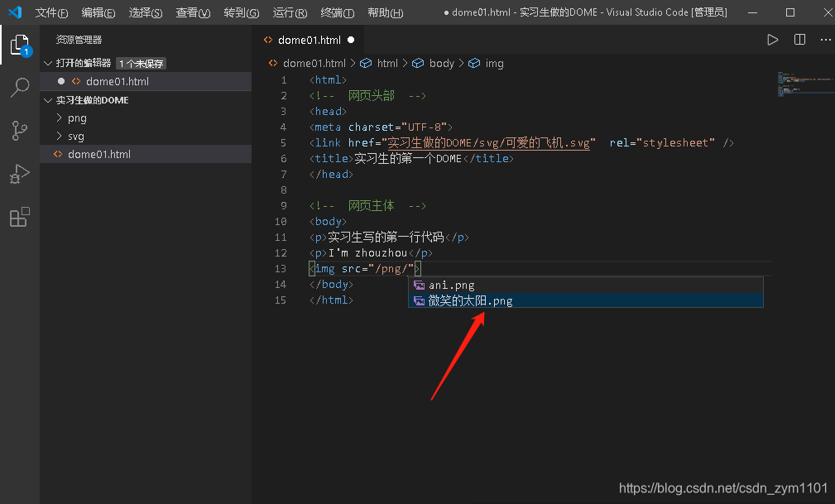Click line number 13 in the gutter
The height and width of the screenshot is (504, 835).
pyautogui.click(x=280, y=268)
